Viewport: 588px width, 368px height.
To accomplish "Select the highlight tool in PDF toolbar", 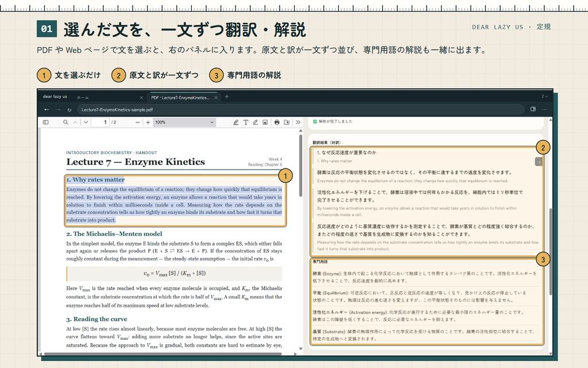I will pyautogui.click(x=235, y=122).
